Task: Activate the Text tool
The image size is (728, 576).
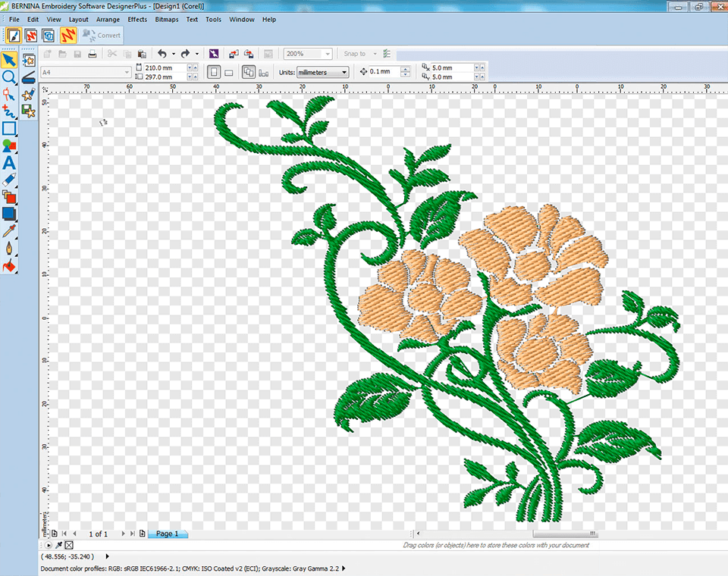Action: (x=10, y=162)
